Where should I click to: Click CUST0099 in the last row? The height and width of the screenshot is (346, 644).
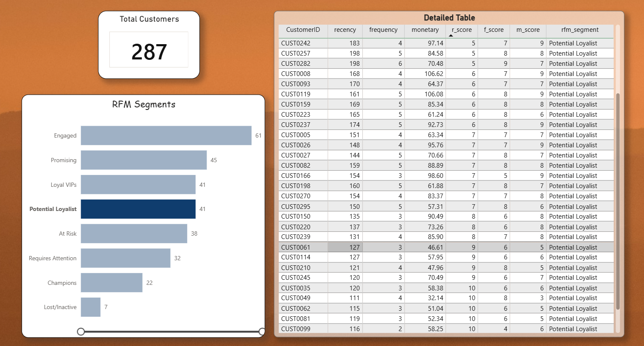296,329
